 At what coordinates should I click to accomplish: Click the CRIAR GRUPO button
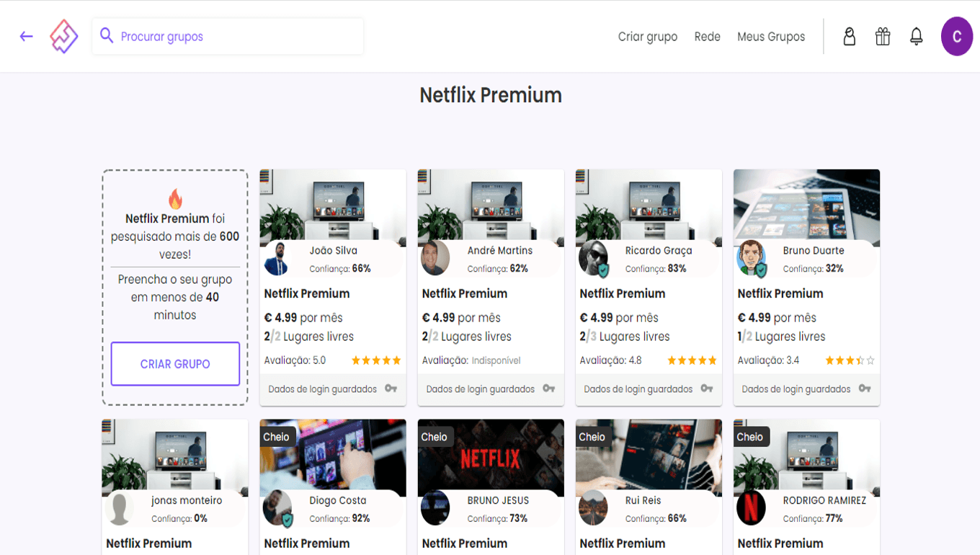[x=175, y=364]
